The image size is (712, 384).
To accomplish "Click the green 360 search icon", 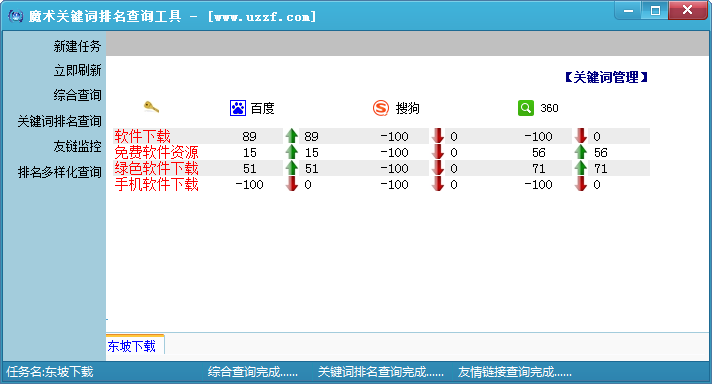I will coord(526,108).
